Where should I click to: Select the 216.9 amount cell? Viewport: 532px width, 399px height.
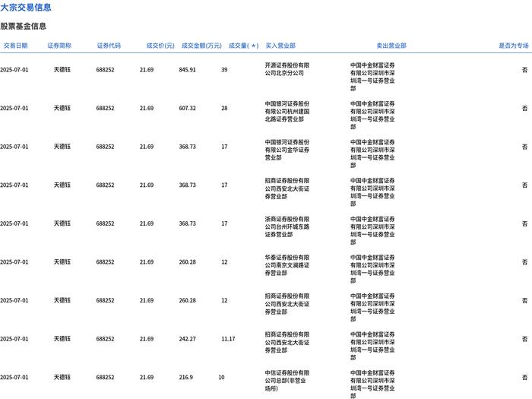186,377
